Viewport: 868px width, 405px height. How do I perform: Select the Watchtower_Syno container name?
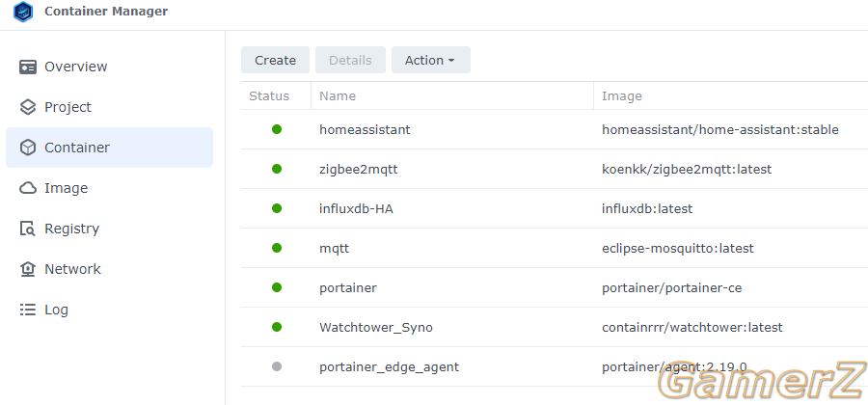pos(376,328)
